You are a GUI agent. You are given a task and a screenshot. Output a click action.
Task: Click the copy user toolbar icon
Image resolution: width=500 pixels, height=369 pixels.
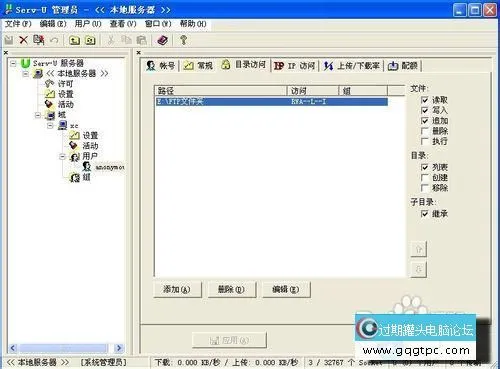click(x=39, y=40)
